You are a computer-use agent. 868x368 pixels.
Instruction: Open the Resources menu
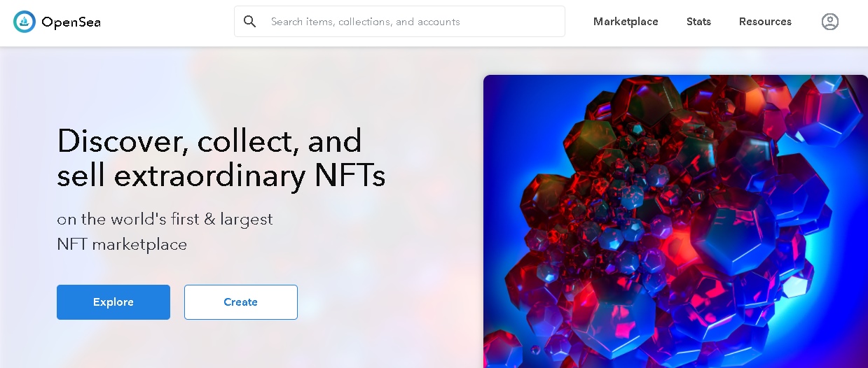765,22
